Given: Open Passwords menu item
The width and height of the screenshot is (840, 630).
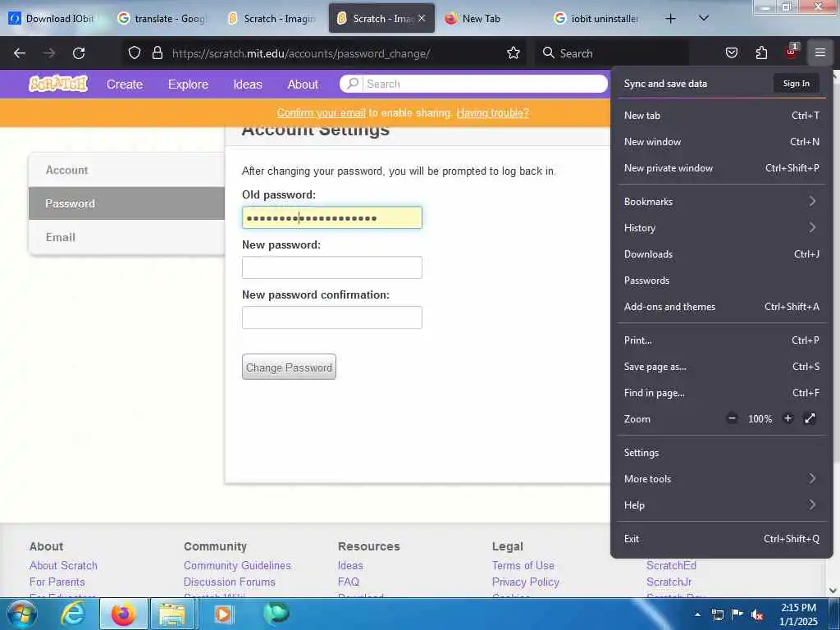Looking at the screenshot, I should coord(720,281).
